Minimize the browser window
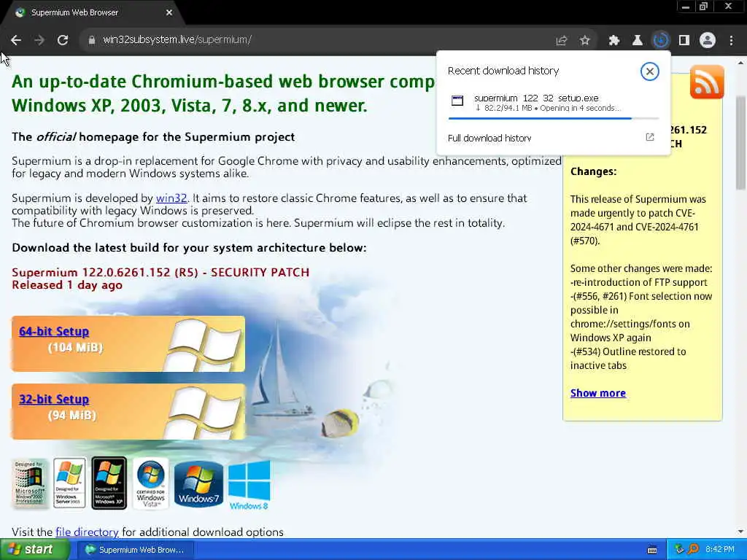The image size is (747, 560). click(685, 7)
